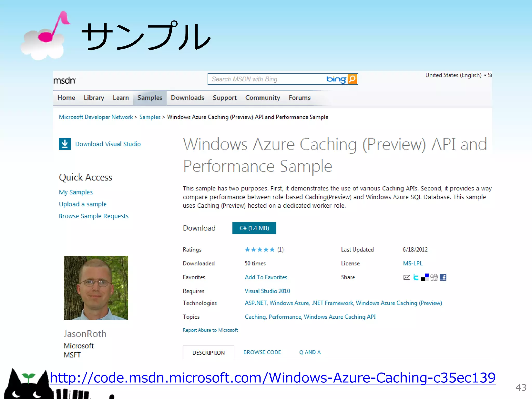This screenshot has height=399, width=532.
Task: Follow the Samples breadcrumb link
Action: [150, 117]
